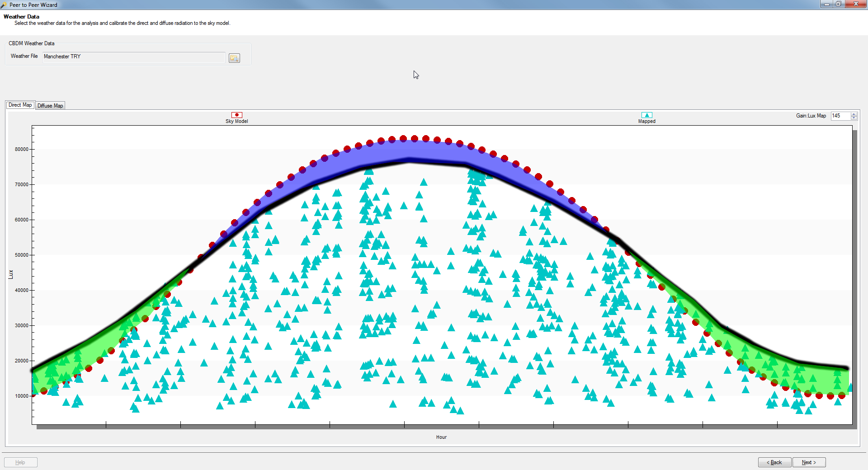
Task: Switch to the Direct Map tab
Action: click(x=20, y=105)
